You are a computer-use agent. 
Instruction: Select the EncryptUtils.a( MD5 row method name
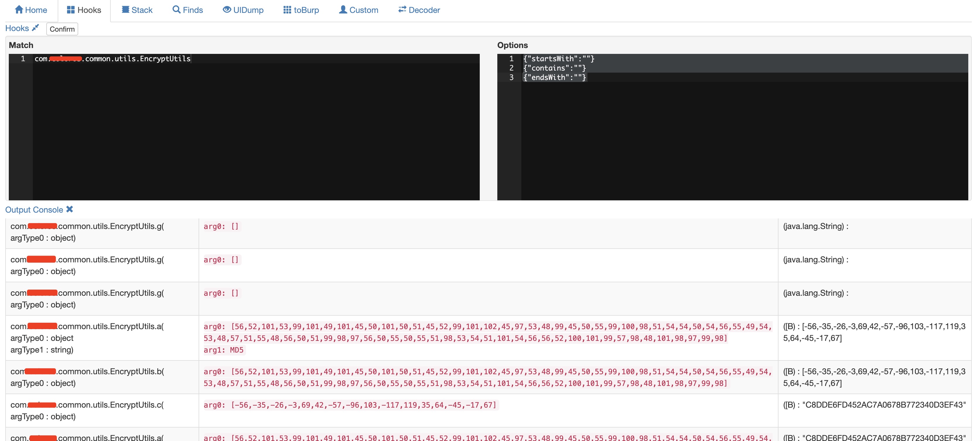[87, 326]
